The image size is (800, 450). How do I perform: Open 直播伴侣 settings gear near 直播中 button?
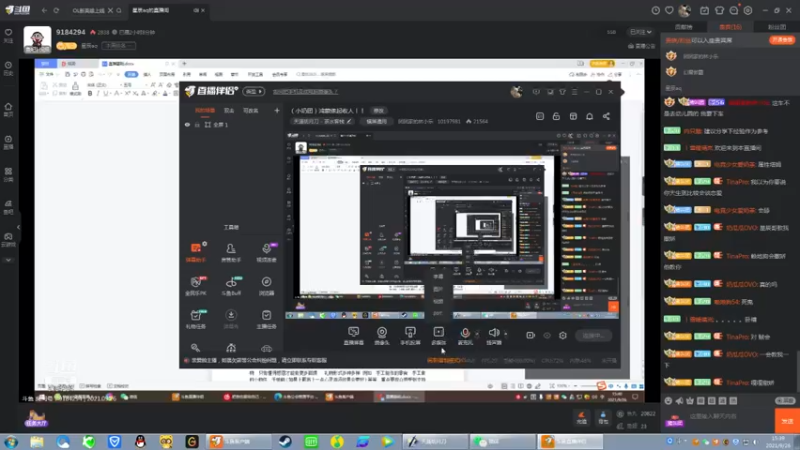(563, 336)
